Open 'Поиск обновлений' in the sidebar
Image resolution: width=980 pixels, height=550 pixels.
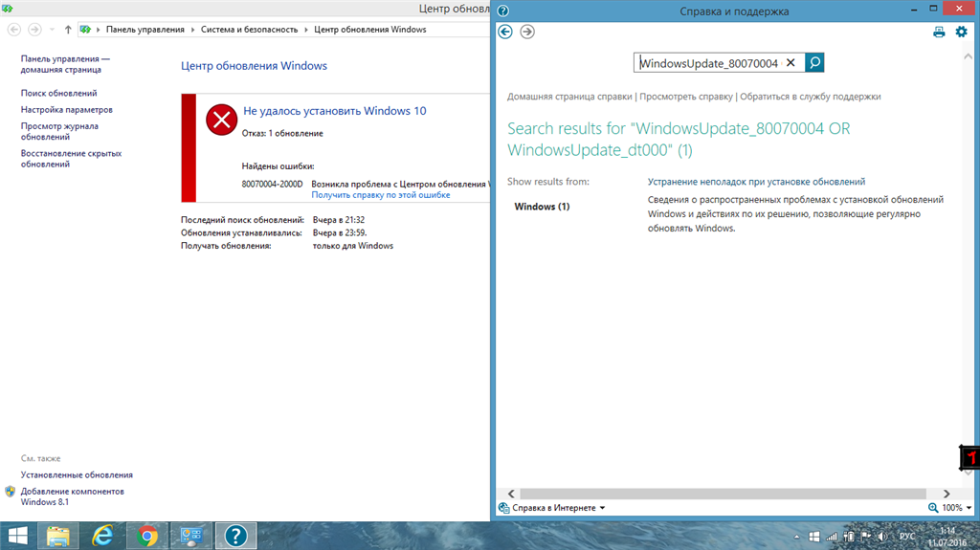[58, 93]
